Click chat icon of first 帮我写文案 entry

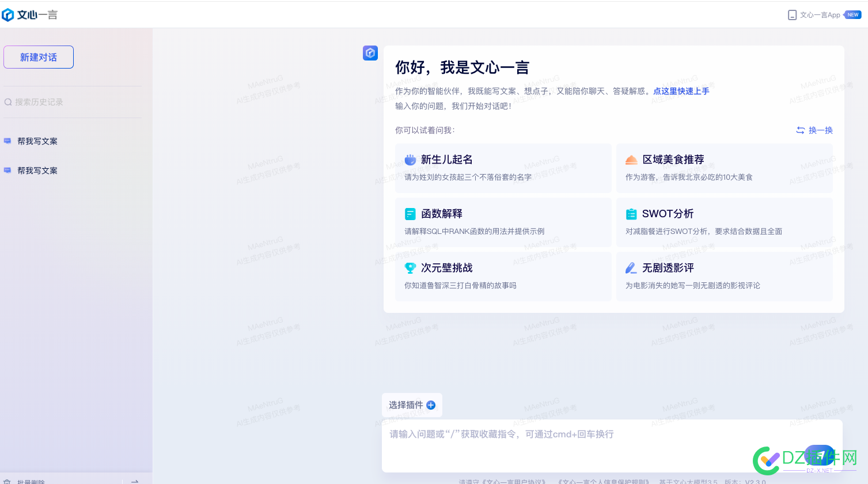click(x=7, y=141)
